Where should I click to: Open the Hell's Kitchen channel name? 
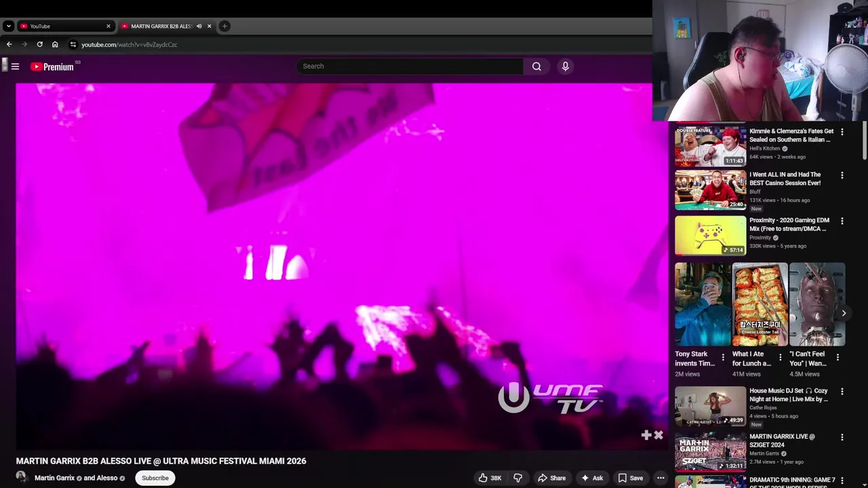tap(765, 148)
